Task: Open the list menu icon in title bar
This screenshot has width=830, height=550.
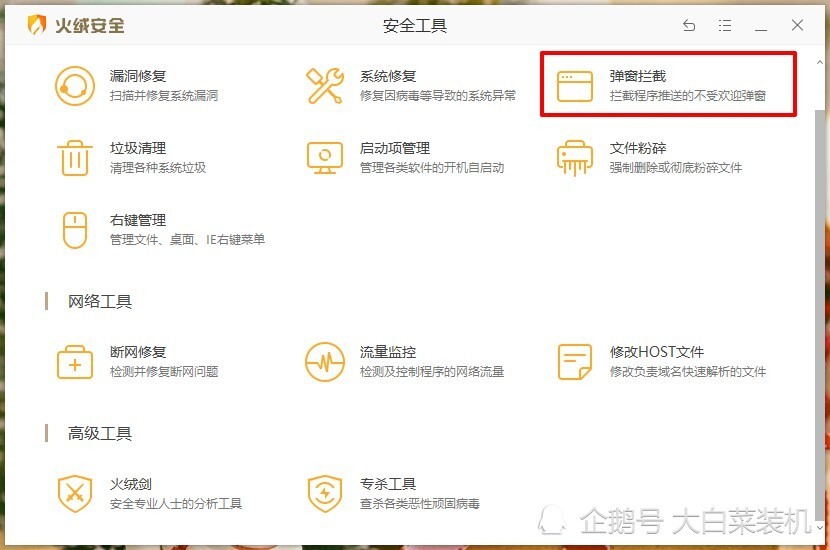Action: tap(725, 25)
